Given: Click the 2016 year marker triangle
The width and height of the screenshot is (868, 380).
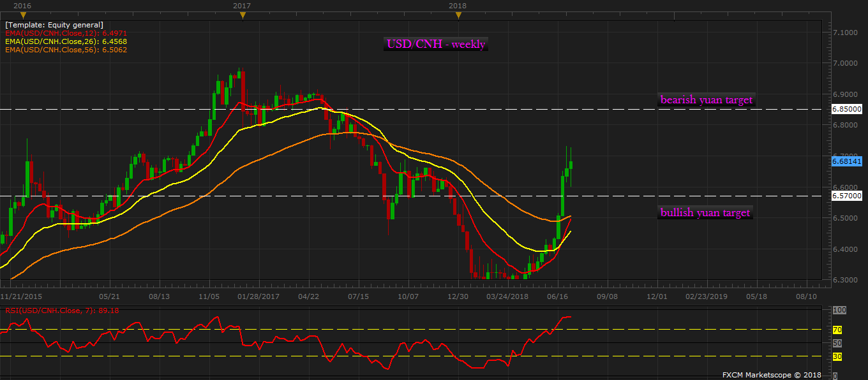Looking at the screenshot, I should click(24, 15).
